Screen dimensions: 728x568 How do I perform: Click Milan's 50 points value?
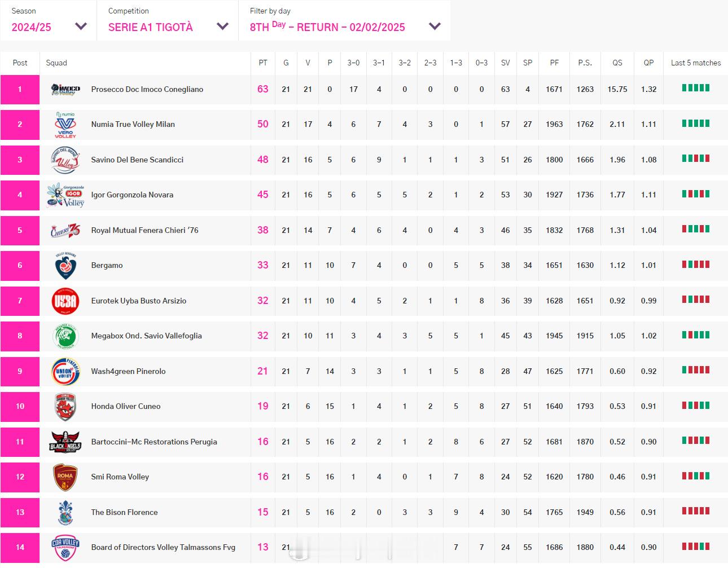[263, 124]
